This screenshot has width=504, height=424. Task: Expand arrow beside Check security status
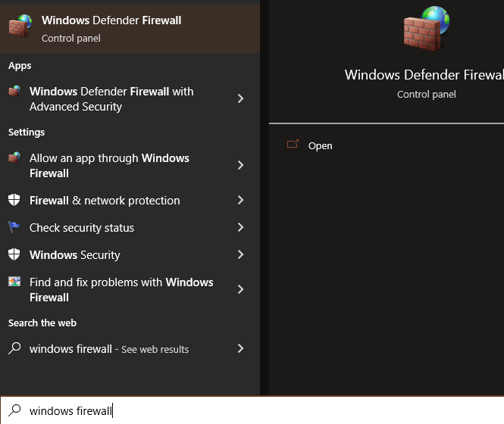coord(240,227)
